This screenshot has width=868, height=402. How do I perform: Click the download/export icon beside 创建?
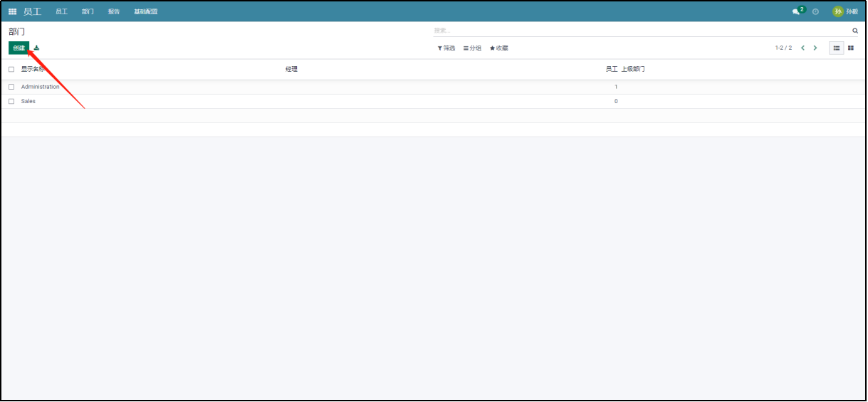37,48
